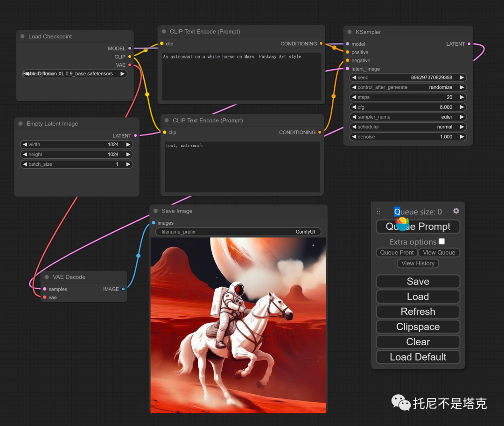
Task: Click the Load Default button
Action: click(418, 357)
